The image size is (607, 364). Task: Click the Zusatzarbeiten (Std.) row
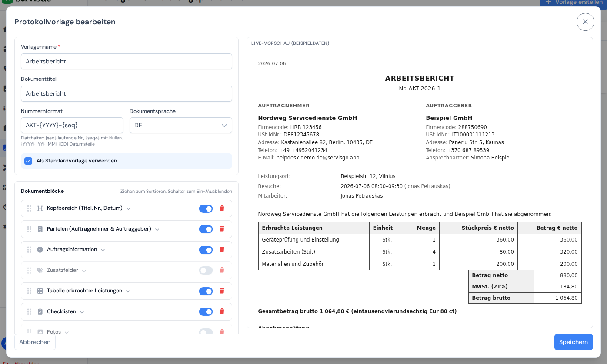pos(420,252)
